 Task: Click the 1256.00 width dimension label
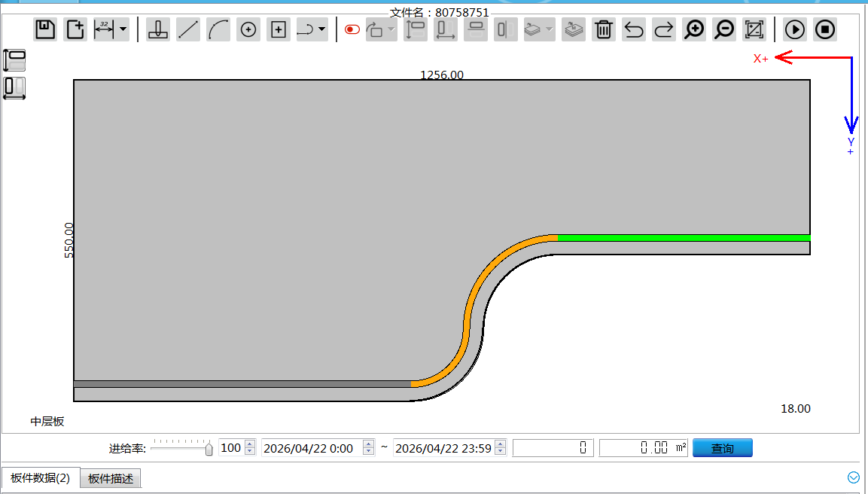pyautogui.click(x=442, y=75)
